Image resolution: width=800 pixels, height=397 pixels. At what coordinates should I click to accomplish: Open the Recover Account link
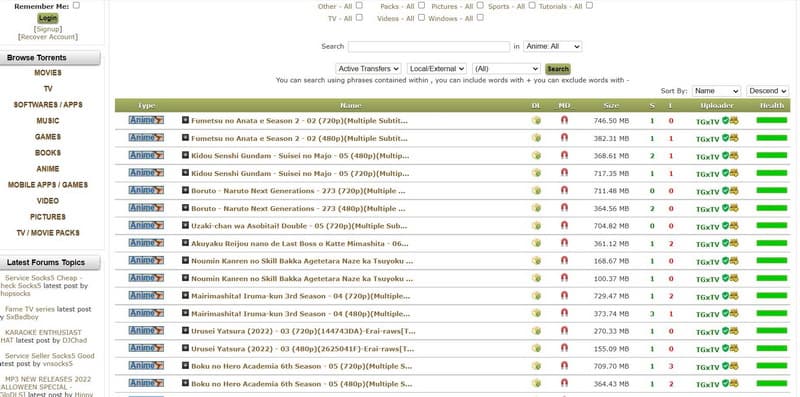click(48, 37)
